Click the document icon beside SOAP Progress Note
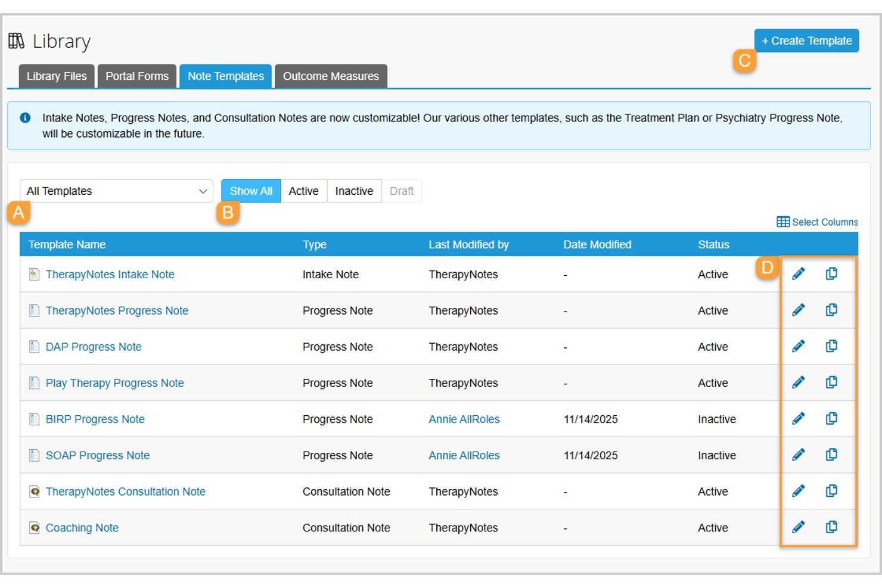The height and width of the screenshot is (588, 882). click(35, 455)
